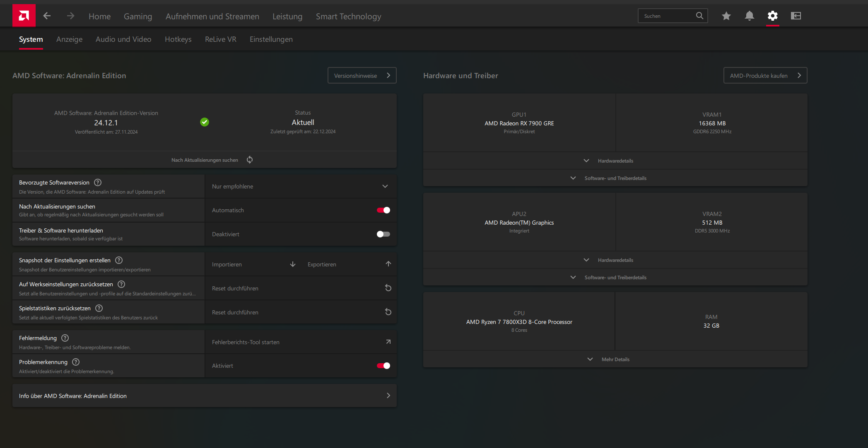Open the Gaming menu
868x448 pixels.
138,16
